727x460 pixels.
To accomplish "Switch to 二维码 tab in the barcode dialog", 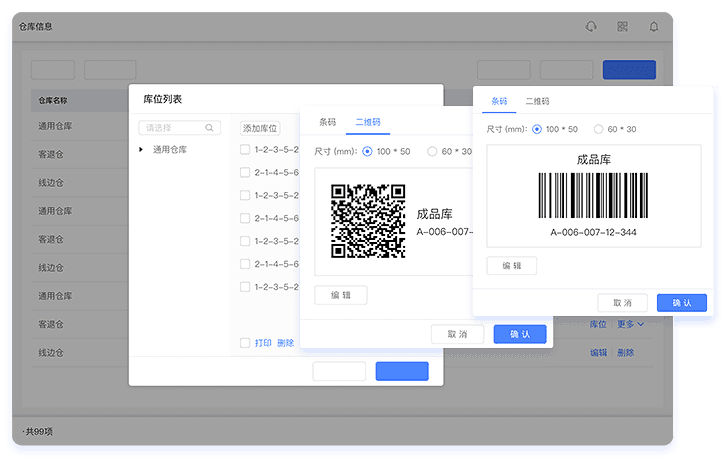I will (x=537, y=101).
